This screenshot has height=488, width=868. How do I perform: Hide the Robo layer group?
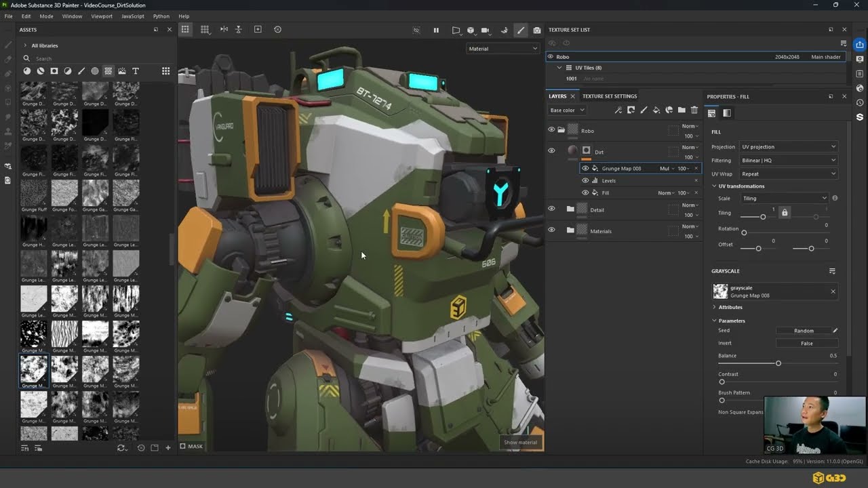click(x=551, y=129)
